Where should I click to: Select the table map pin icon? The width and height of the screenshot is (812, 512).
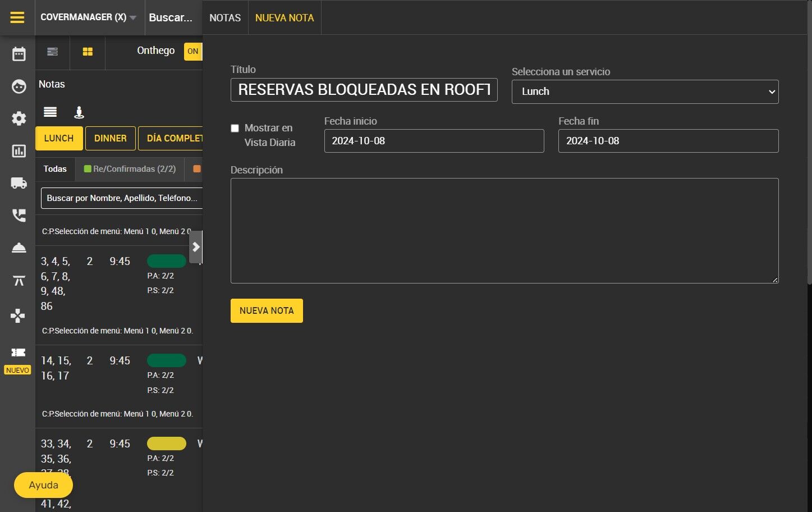pos(79,112)
